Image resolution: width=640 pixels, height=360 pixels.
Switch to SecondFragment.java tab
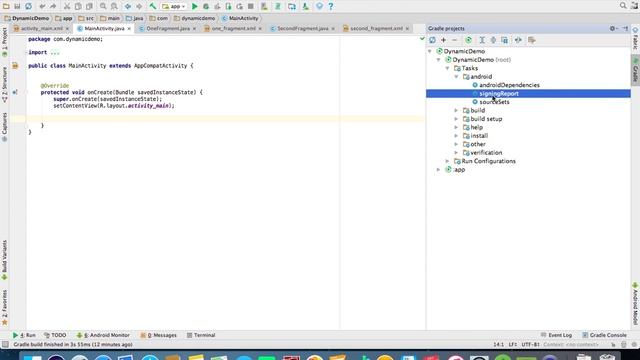303,29
